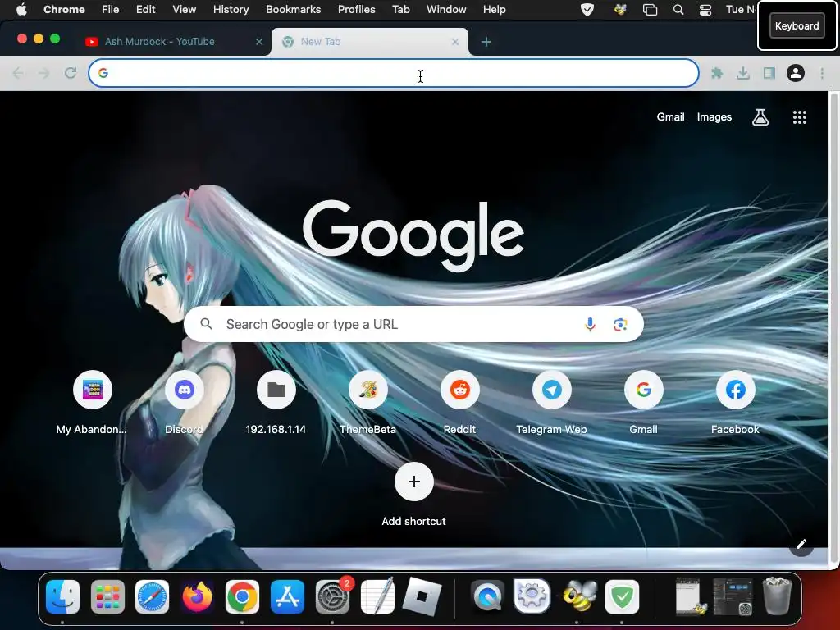The height and width of the screenshot is (630, 840).
Task: Open the Apple menu
Action: pos(21,10)
